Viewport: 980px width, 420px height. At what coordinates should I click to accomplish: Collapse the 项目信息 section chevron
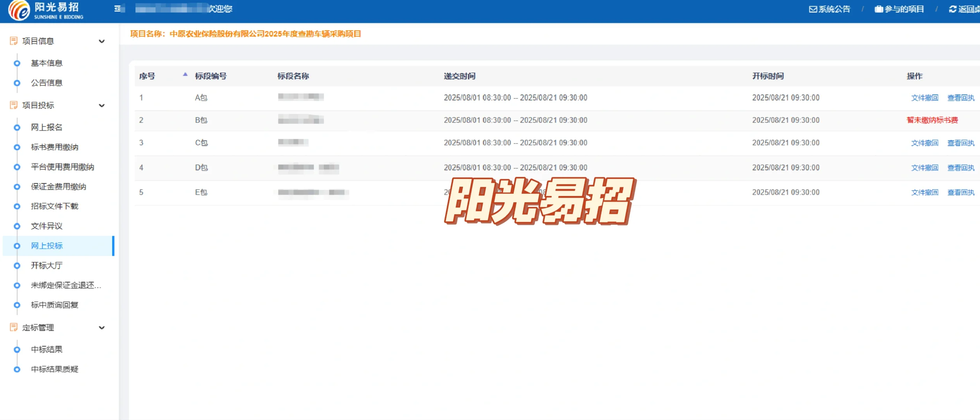[x=102, y=40]
